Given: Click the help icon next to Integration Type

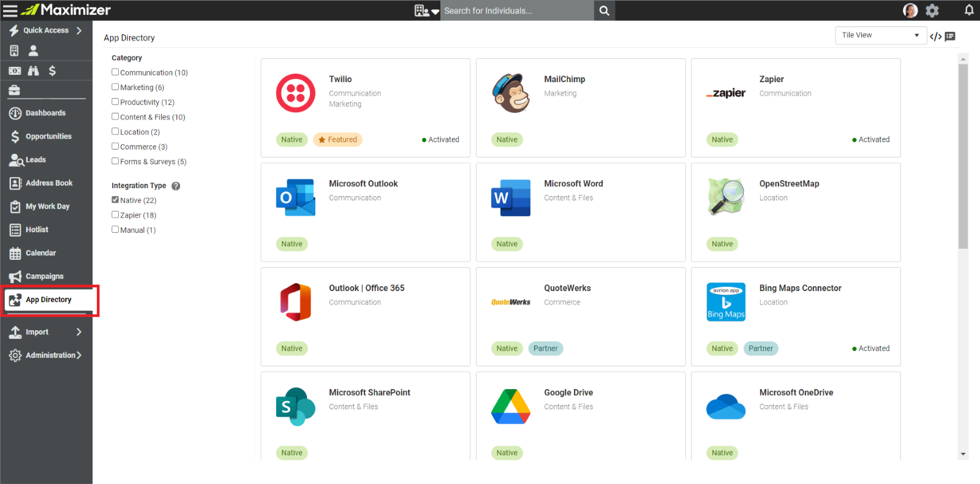Looking at the screenshot, I should (176, 186).
